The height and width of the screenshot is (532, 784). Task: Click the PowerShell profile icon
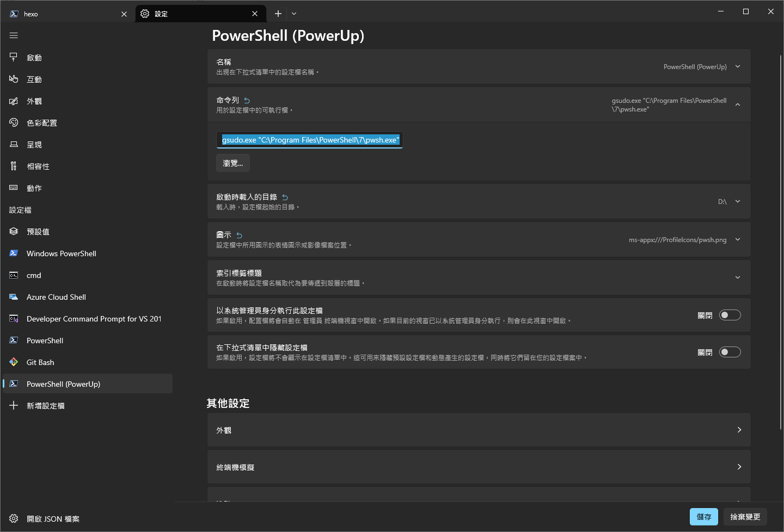point(14,340)
